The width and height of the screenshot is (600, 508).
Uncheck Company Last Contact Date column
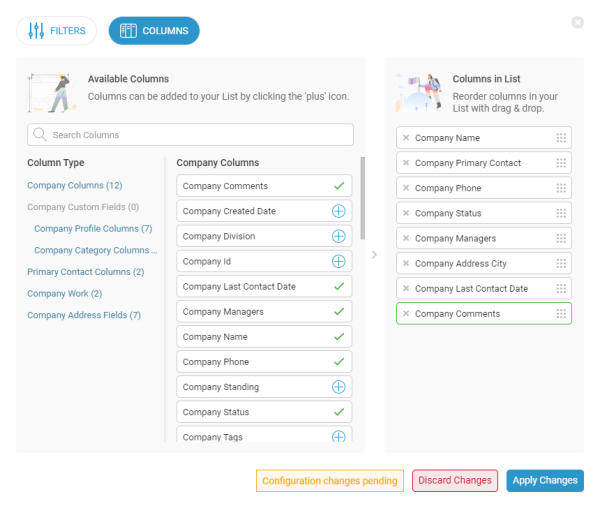coord(338,286)
